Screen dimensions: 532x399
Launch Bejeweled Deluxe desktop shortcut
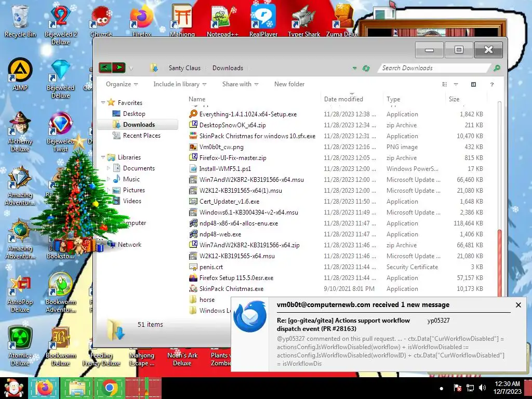(x=60, y=79)
